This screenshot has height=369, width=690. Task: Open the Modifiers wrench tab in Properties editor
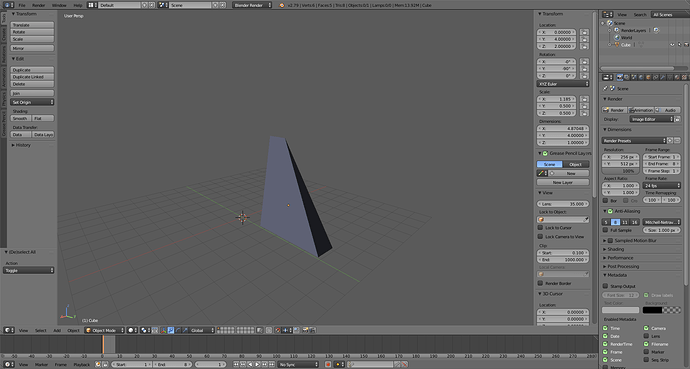[663, 77]
